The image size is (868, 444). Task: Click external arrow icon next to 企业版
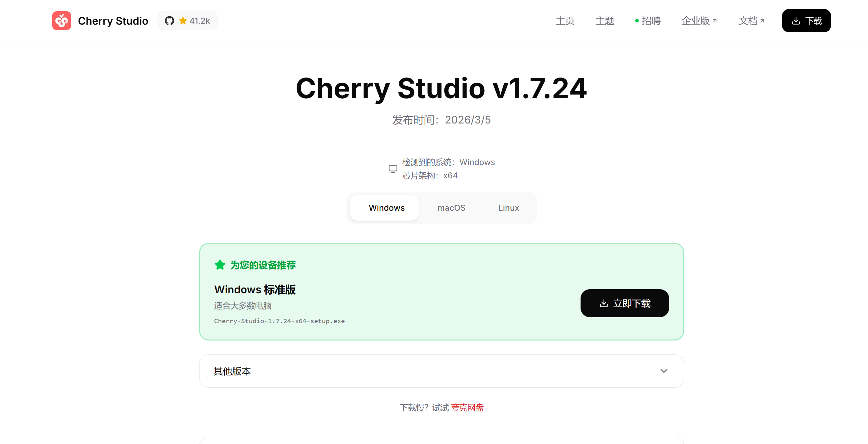tap(715, 21)
